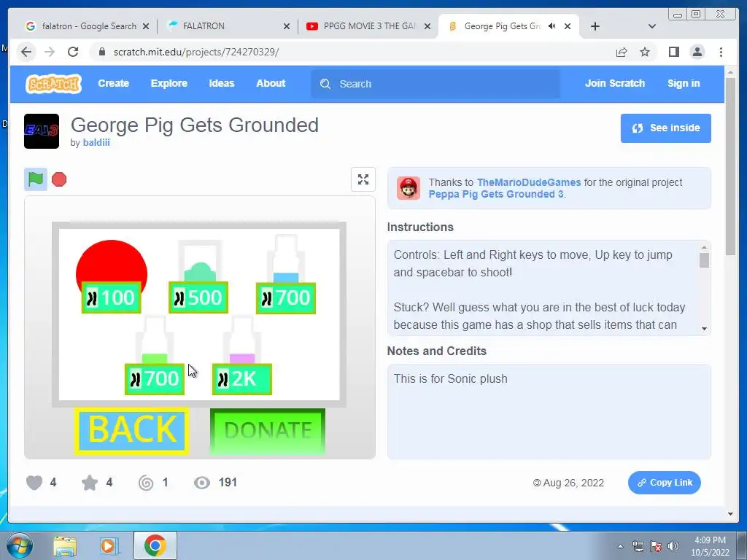Open the See inside project editor
Viewport: 747px width, 560px height.
pos(665,128)
